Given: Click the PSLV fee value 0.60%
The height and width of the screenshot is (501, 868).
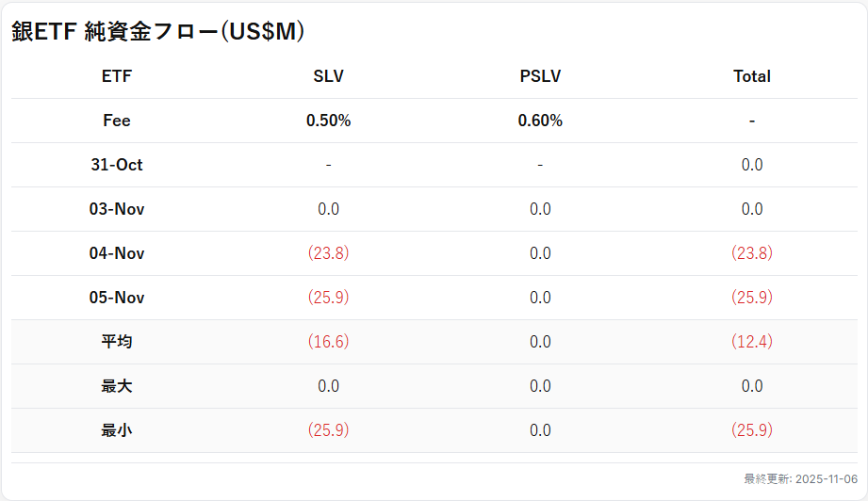Looking at the screenshot, I should pos(540,121).
